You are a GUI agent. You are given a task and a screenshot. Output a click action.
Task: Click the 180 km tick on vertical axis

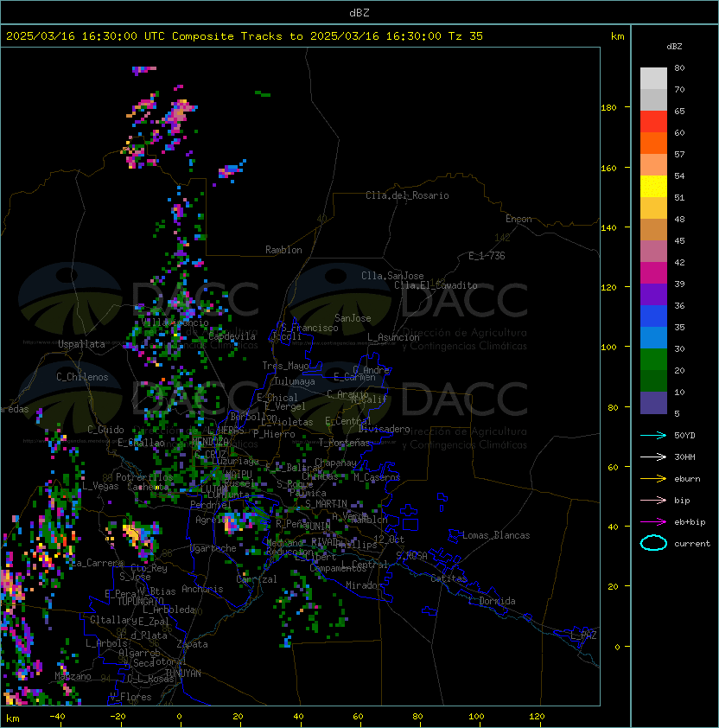[x=608, y=108]
